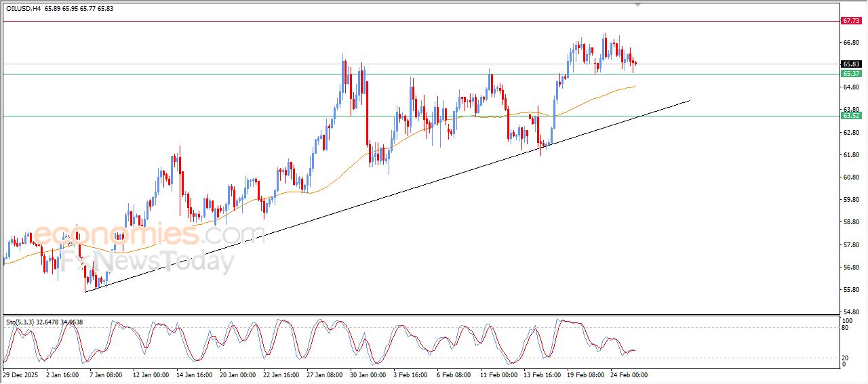Select the green horizontal line at 65.37
The width and height of the screenshot is (868, 384).
[203, 74]
